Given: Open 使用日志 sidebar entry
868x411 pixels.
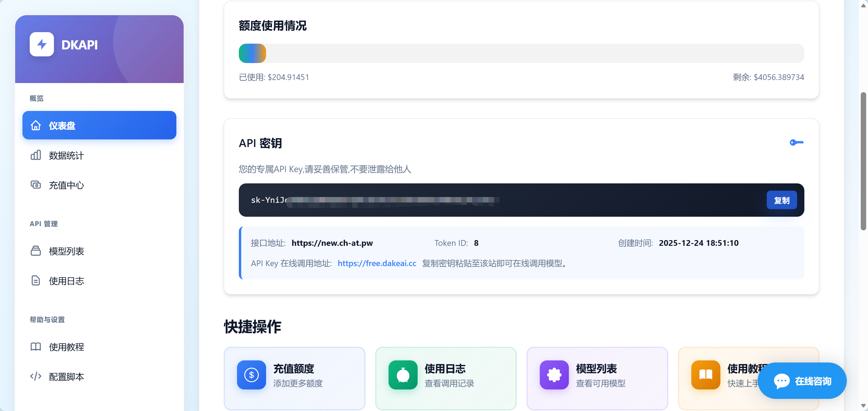Looking at the screenshot, I should pyautogui.click(x=66, y=281).
